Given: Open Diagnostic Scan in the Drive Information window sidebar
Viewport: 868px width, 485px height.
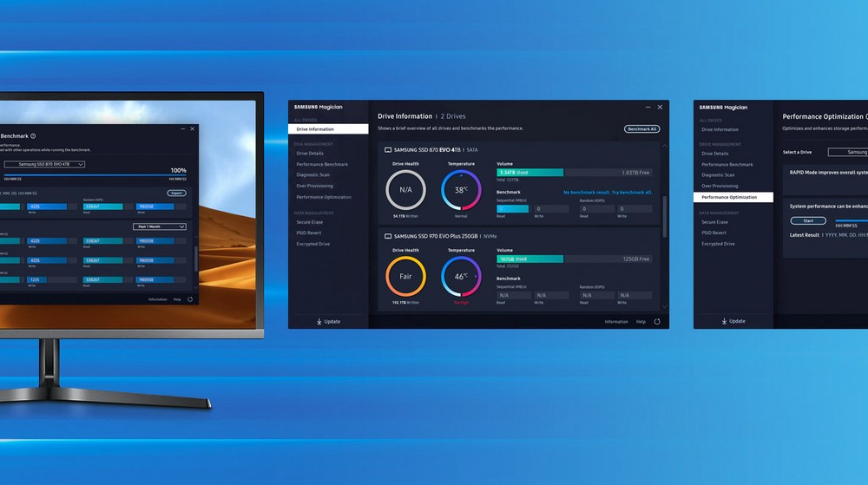Looking at the screenshot, I should [x=312, y=175].
